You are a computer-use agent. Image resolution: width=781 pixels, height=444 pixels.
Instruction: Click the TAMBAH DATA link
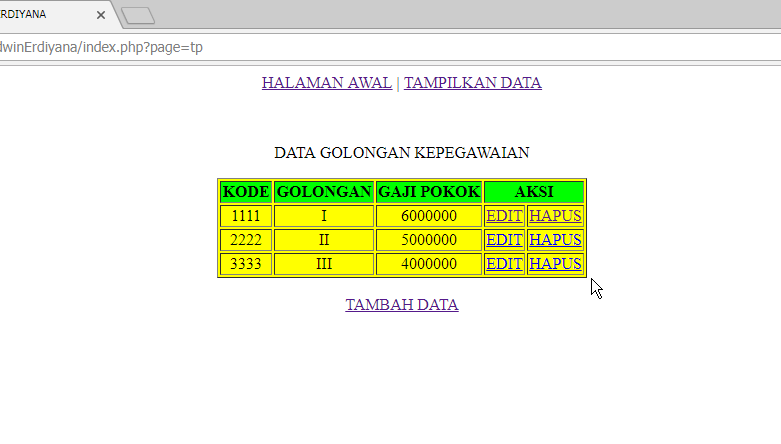402,304
